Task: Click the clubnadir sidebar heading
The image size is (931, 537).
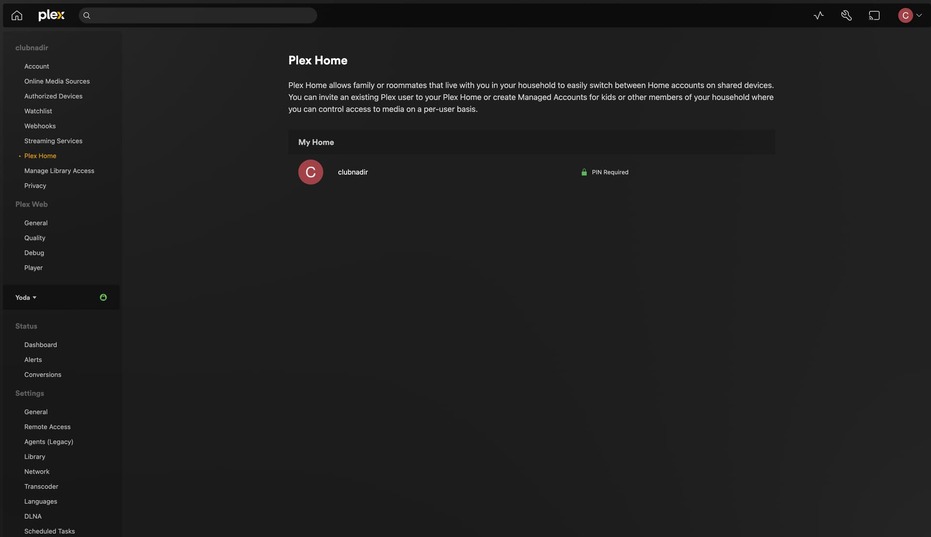Action: [x=31, y=48]
